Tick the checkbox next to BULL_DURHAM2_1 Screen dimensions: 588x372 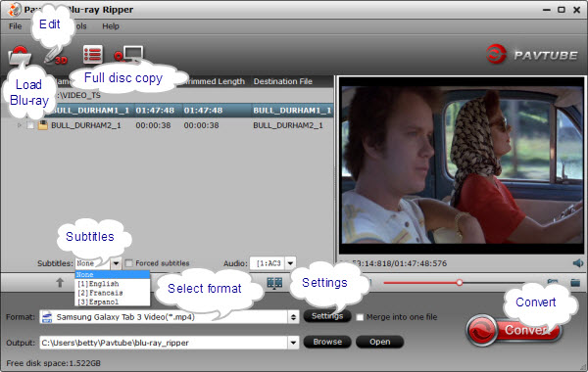(x=30, y=125)
